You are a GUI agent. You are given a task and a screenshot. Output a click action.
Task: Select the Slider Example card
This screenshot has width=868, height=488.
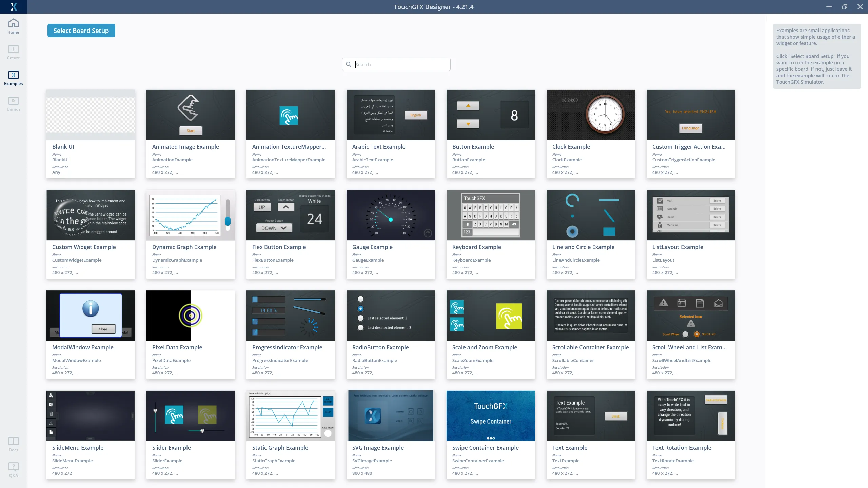191,434
